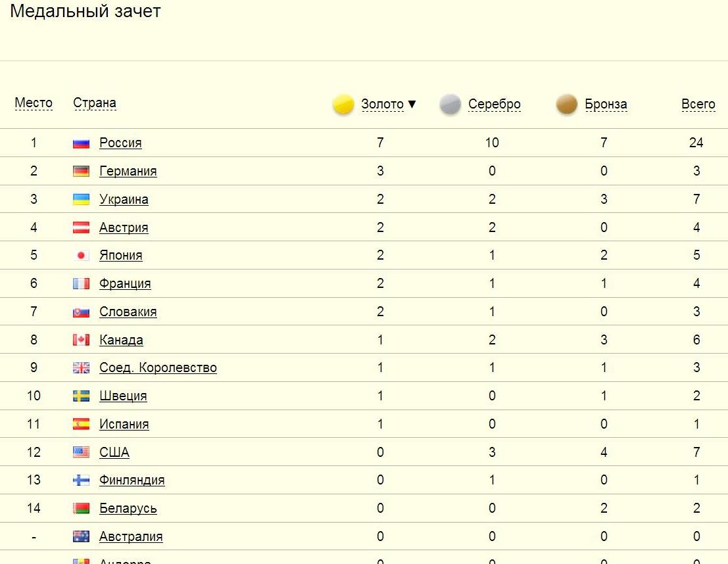Sort table by Серебро column
The width and height of the screenshot is (728, 564).
click(x=494, y=105)
